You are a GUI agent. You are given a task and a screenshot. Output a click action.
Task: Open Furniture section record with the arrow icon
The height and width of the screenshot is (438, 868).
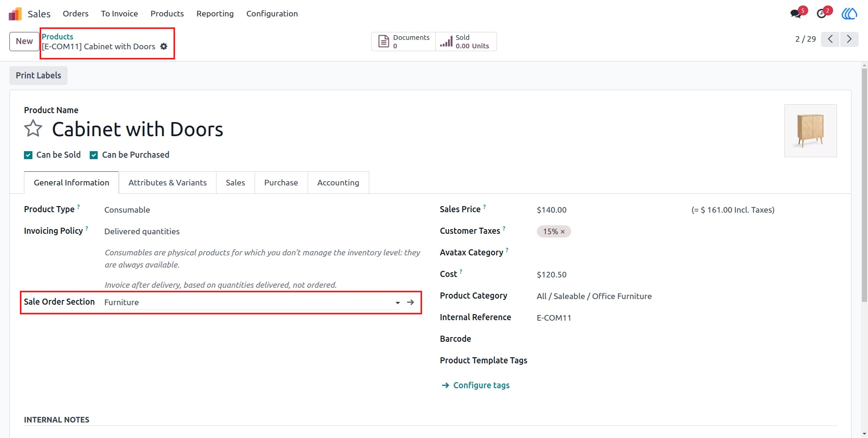pyautogui.click(x=411, y=302)
